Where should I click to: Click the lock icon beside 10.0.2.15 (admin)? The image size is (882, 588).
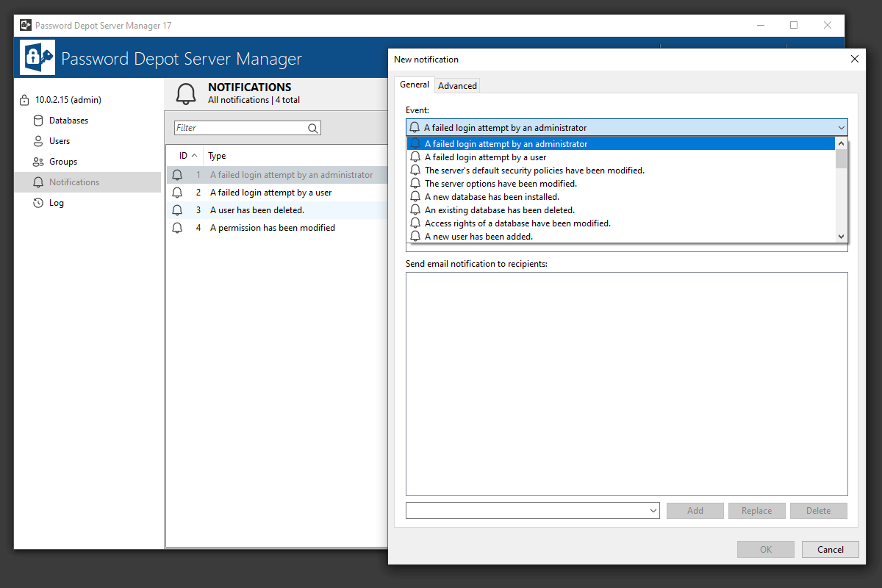(x=24, y=100)
